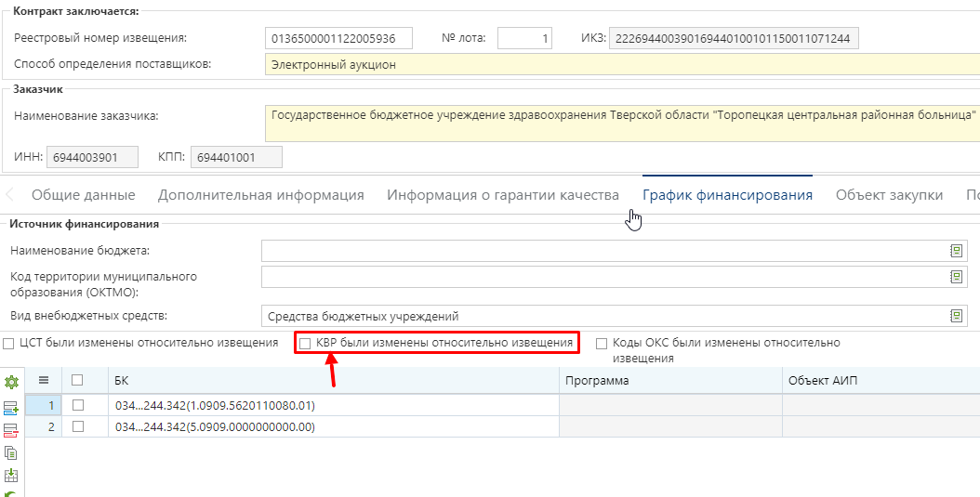The image size is (980, 497).
Task: Switch to the Общие данные tab
Action: pos(84,195)
